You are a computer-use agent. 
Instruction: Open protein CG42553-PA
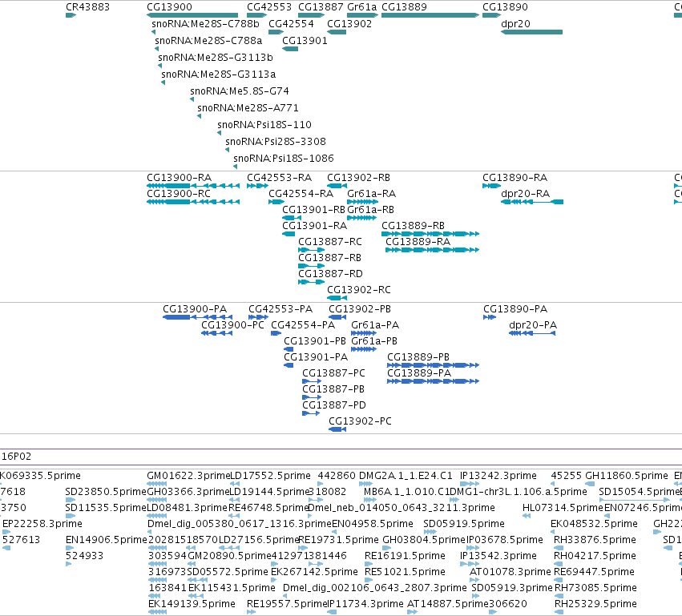tap(258, 317)
